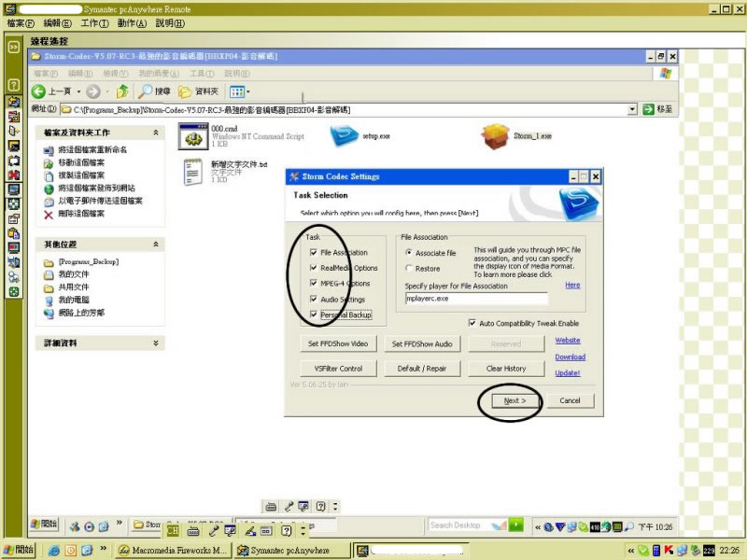This screenshot has height=560, width=747.
Task: Open back history dropdown arrow next to 上一頁
Action: coord(78,91)
